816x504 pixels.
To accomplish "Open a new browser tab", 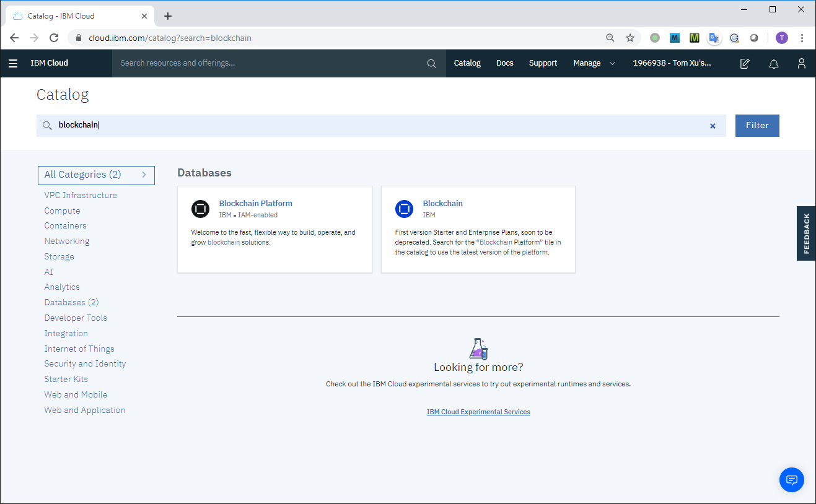I will pyautogui.click(x=167, y=16).
